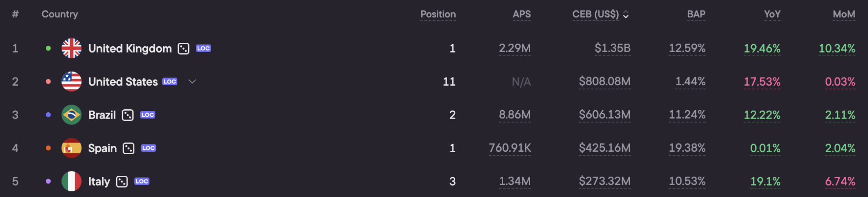Click the purple status dot for Italy
The height and width of the screenshot is (197, 868).
tap(48, 181)
